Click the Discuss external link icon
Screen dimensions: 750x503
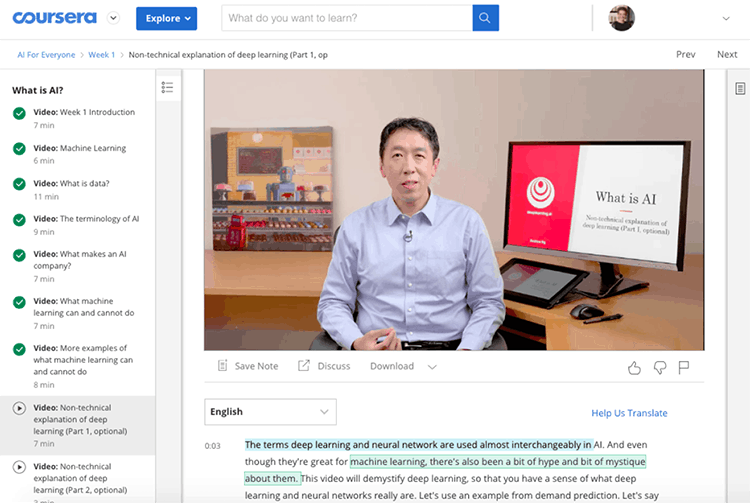304,366
